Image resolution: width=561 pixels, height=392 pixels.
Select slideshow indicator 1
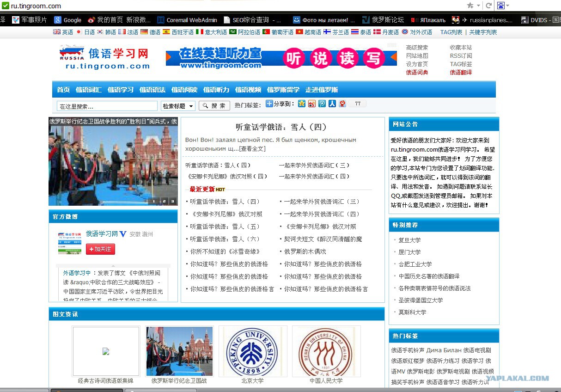[155, 201]
